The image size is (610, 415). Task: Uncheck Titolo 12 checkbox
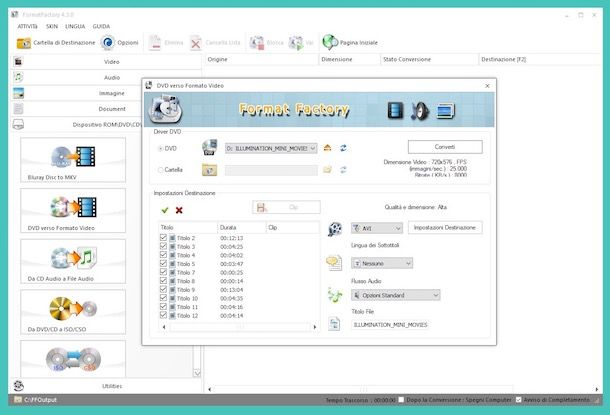(163, 315)
